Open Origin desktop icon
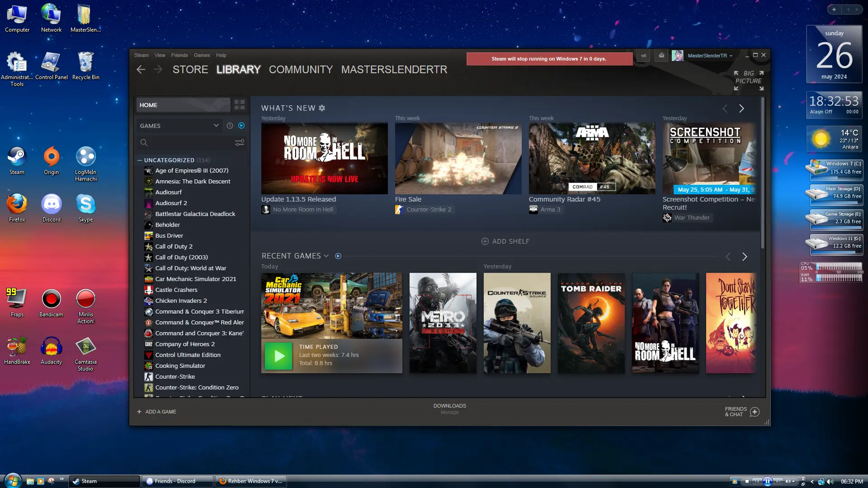This screenshot has width=868, height=488. [51, 161]
